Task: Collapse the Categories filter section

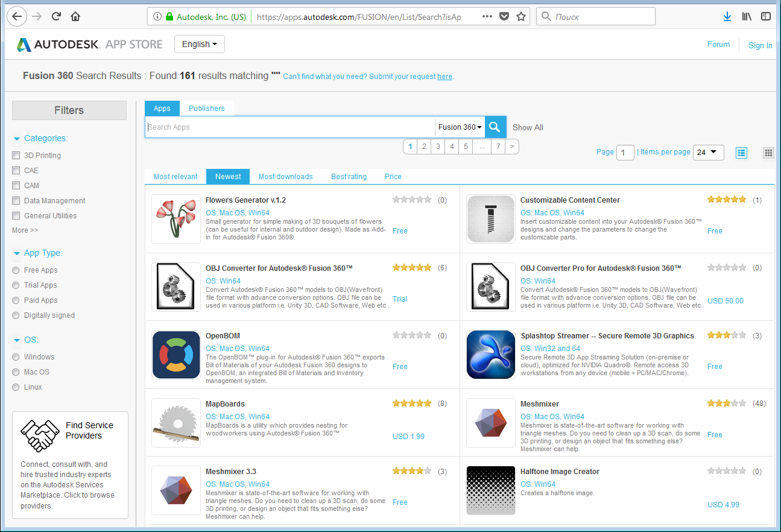Action: tap(17, 139)
